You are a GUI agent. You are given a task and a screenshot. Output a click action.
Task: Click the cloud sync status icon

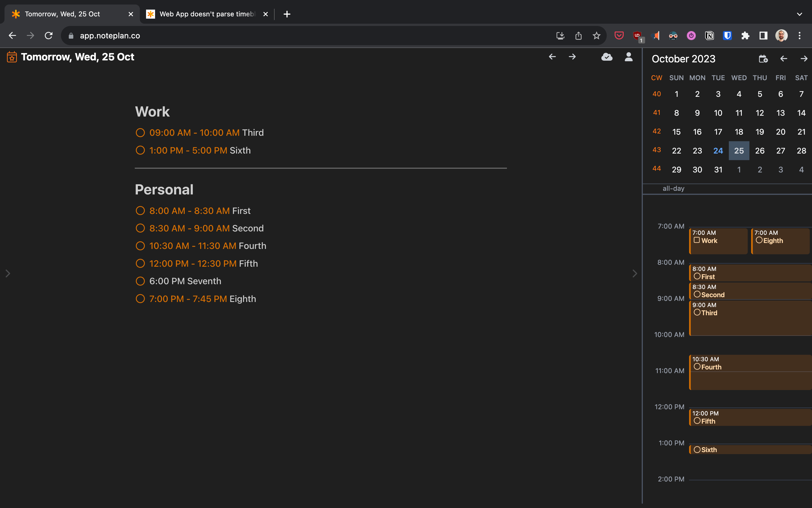tap(607, 57)
